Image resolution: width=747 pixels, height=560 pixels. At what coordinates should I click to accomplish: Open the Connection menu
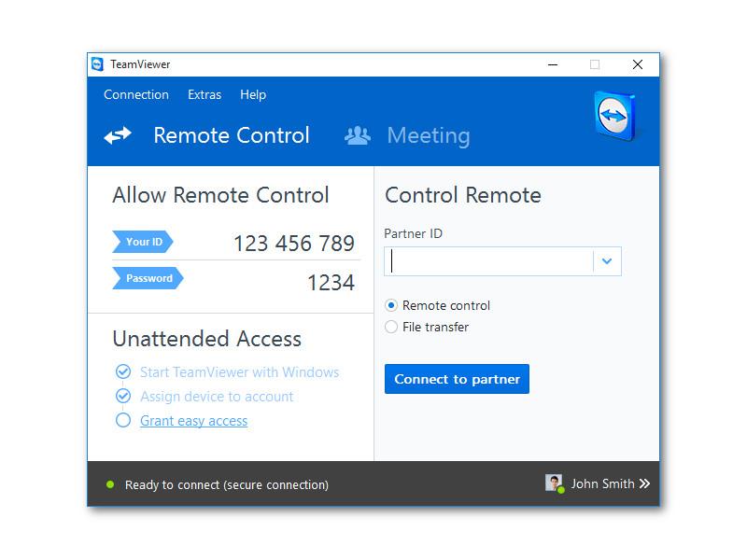click(136, 95)
